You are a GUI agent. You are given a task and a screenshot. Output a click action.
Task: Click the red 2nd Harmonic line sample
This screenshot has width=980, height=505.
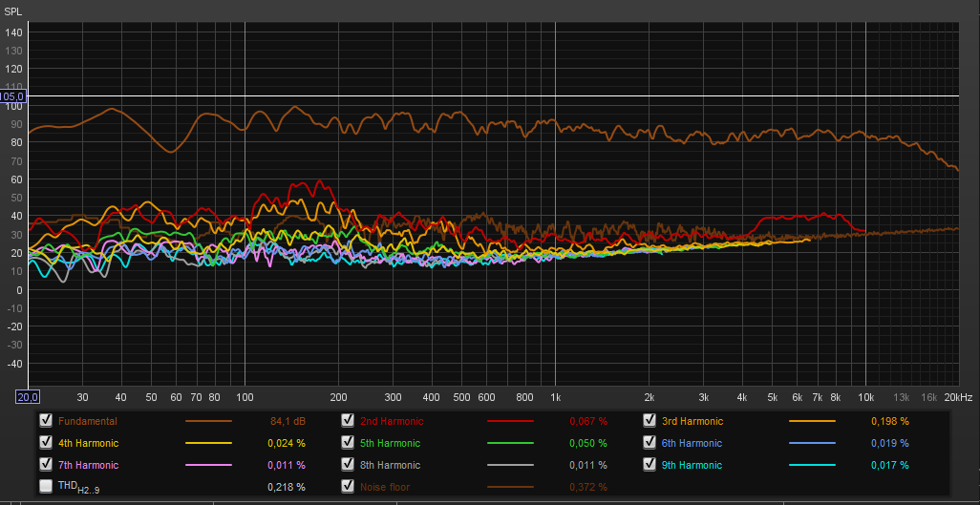click(510, 421)
